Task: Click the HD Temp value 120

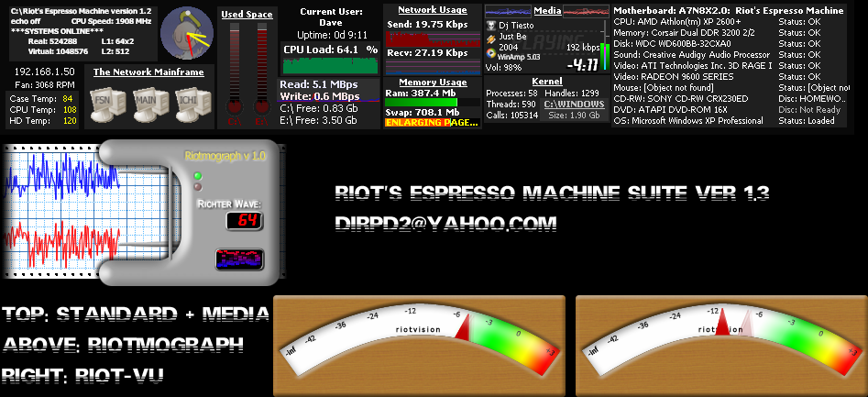Action: pos(70,121)
